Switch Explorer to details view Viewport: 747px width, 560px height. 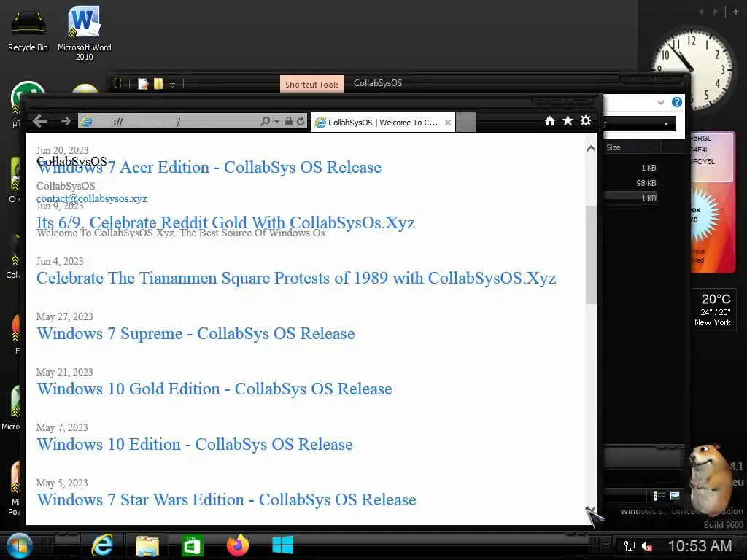coord(659,496)
